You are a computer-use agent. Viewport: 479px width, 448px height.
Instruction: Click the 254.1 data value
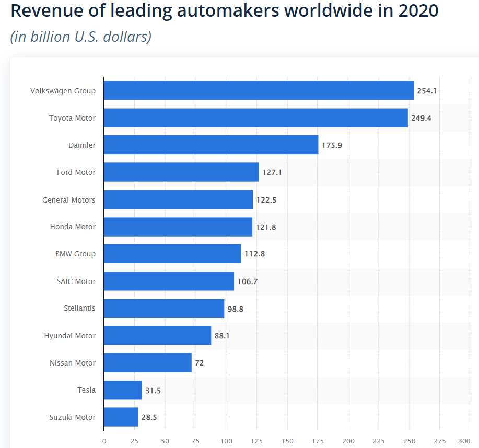pyautogui.click(x=427, y=91)
